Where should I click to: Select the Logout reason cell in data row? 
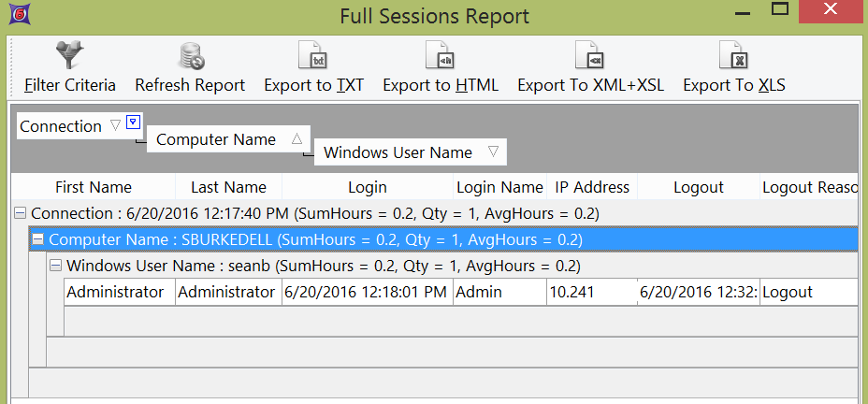tap(808, 292)
